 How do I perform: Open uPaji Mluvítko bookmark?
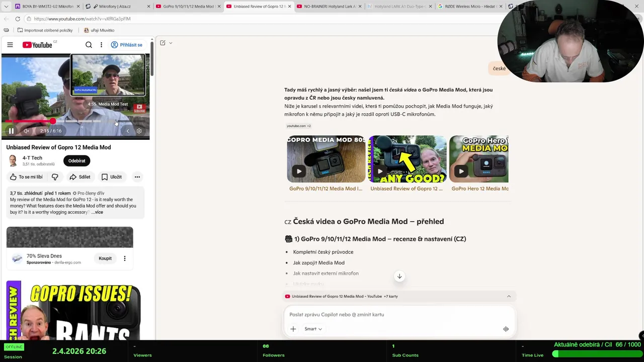99,30
